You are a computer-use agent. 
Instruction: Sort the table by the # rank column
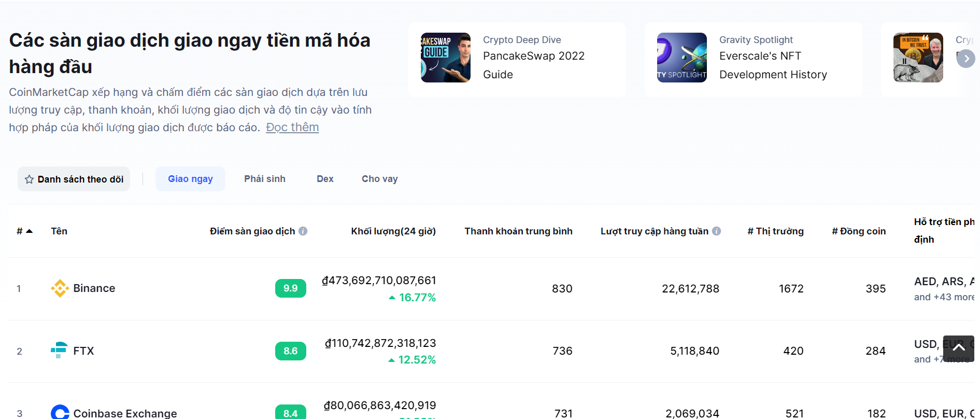[x=24, y=231]
